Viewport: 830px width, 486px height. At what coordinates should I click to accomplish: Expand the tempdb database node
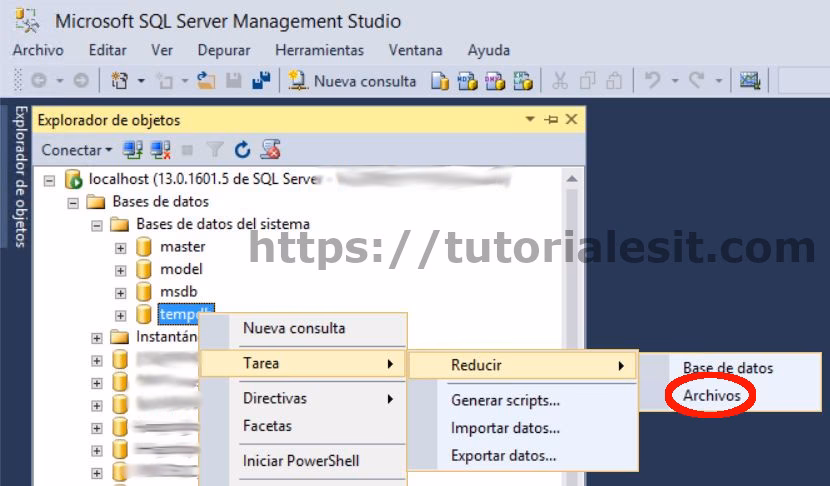(121, 316)
